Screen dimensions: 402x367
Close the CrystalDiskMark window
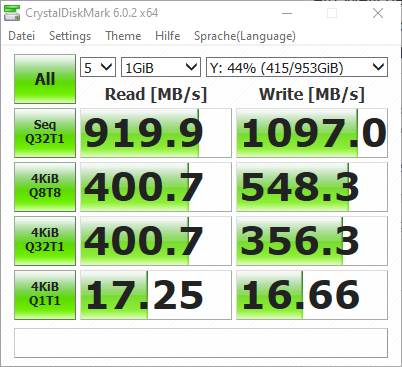pos(378,13)
